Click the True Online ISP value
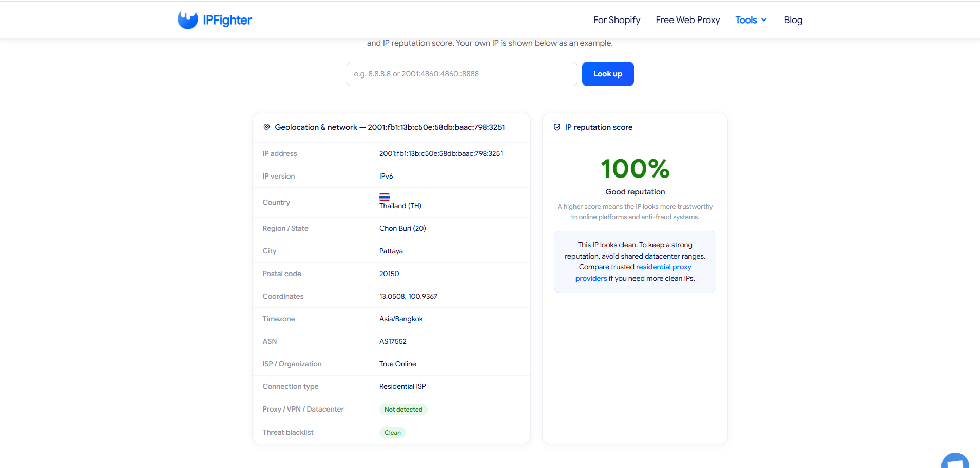This screenshot has height=468, width=980. (398, 364)
